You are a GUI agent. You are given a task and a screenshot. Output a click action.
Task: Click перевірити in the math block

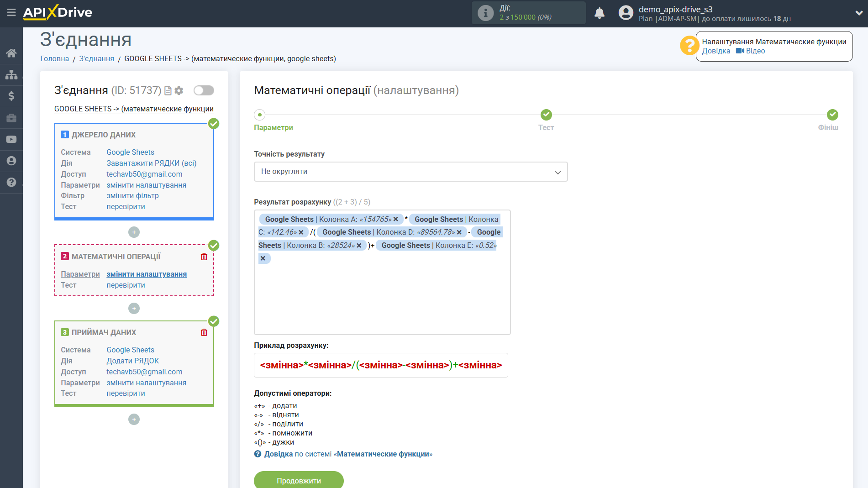click(126, 285)
